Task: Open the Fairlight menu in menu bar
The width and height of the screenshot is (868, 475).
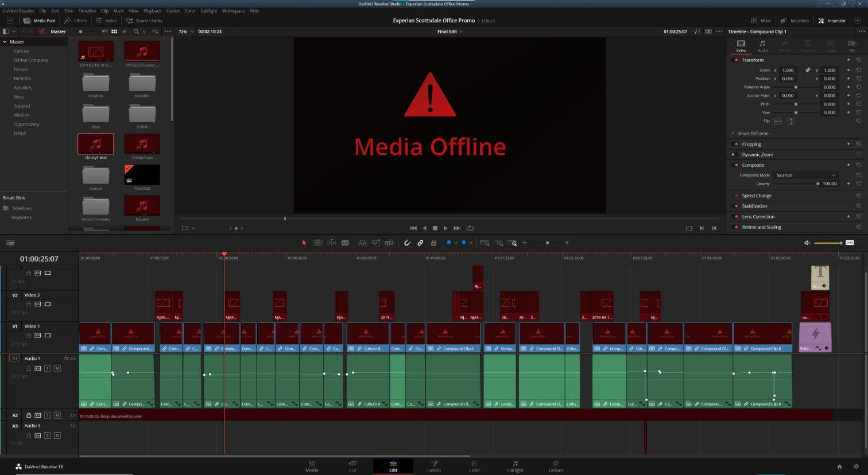Action: click(x=209, y=11)
